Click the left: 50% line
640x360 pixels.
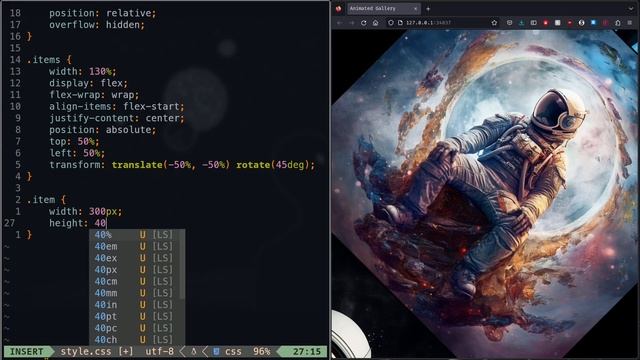(77, 153)
